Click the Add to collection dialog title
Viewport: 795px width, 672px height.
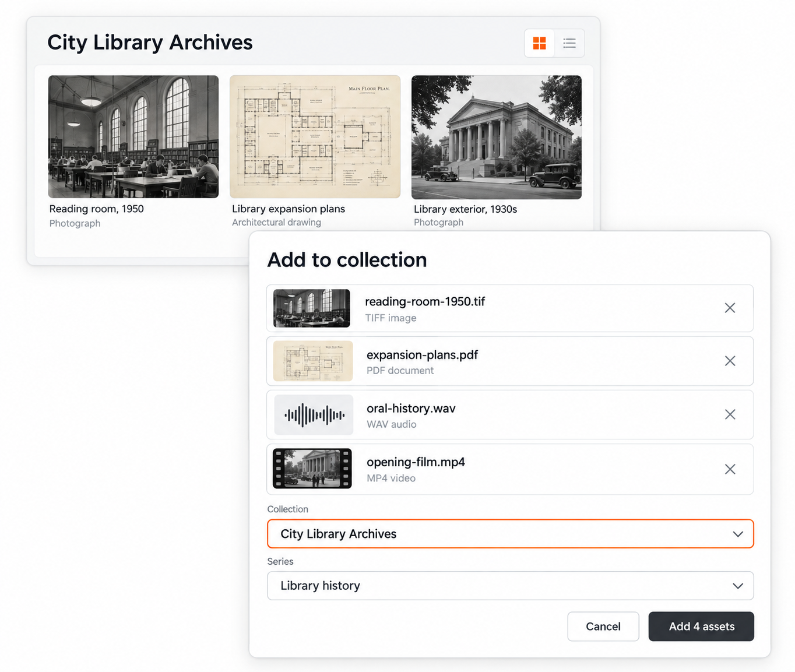click(x=347, y=260)
